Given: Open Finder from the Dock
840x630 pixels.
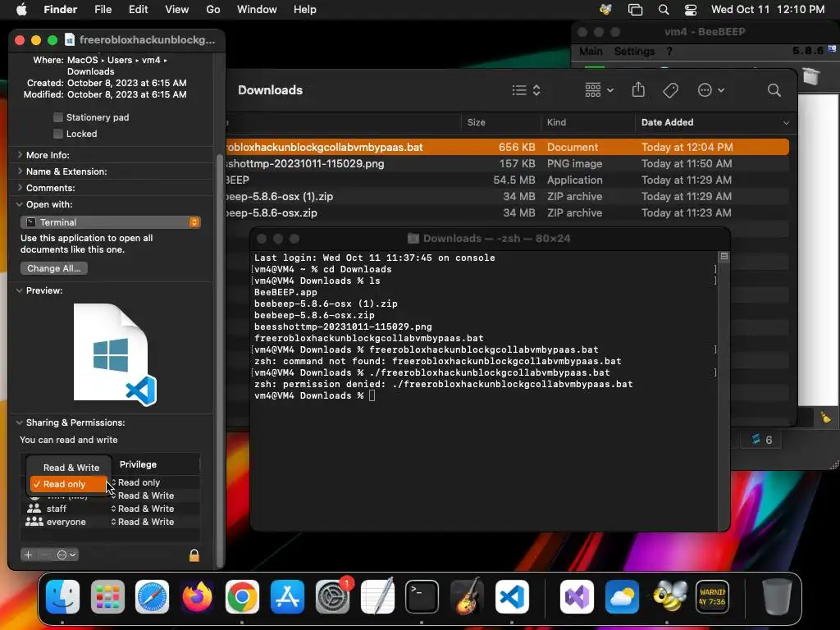Looking at the screenshot, I should click(62, 597).
